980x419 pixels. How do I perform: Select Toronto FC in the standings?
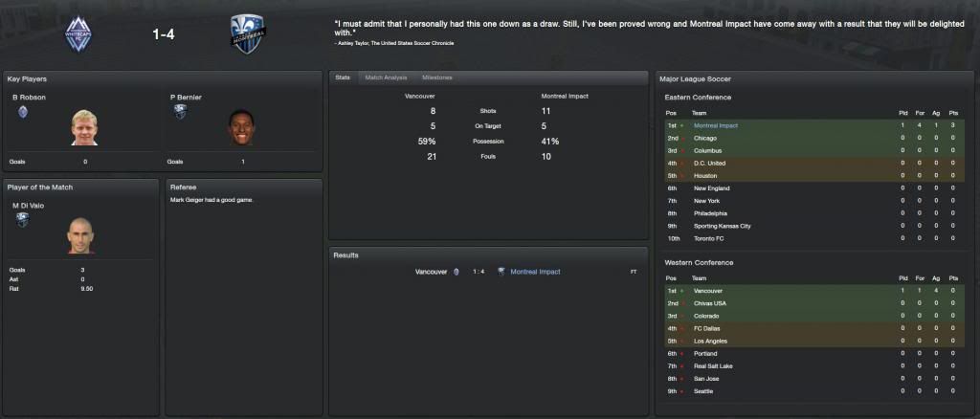(x=712, y=238)
